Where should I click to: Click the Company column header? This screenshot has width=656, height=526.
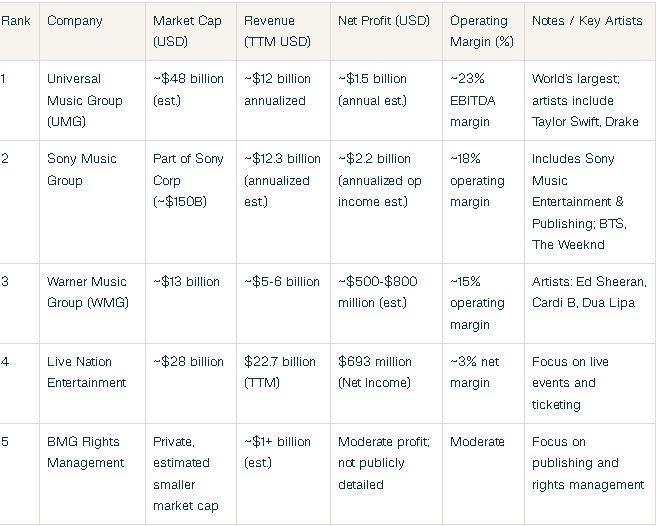(x=74, y=21)
